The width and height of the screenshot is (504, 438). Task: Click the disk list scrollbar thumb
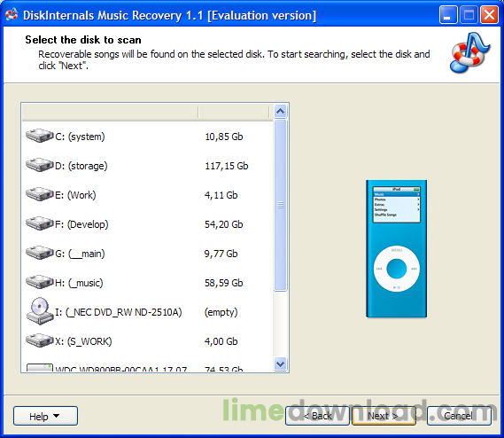pyautogui.click(x=280, y=205)
